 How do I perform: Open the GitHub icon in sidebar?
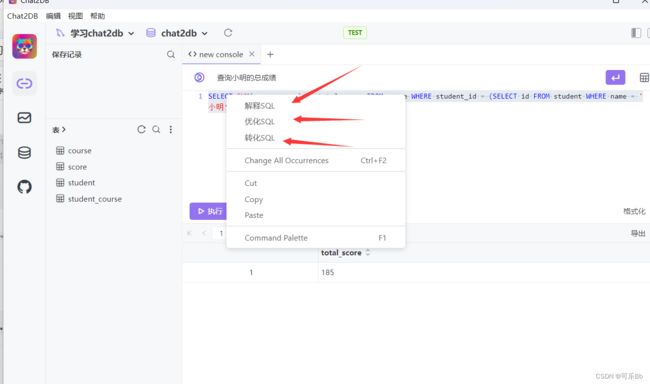pyautogui.click(x=24, y=187)
